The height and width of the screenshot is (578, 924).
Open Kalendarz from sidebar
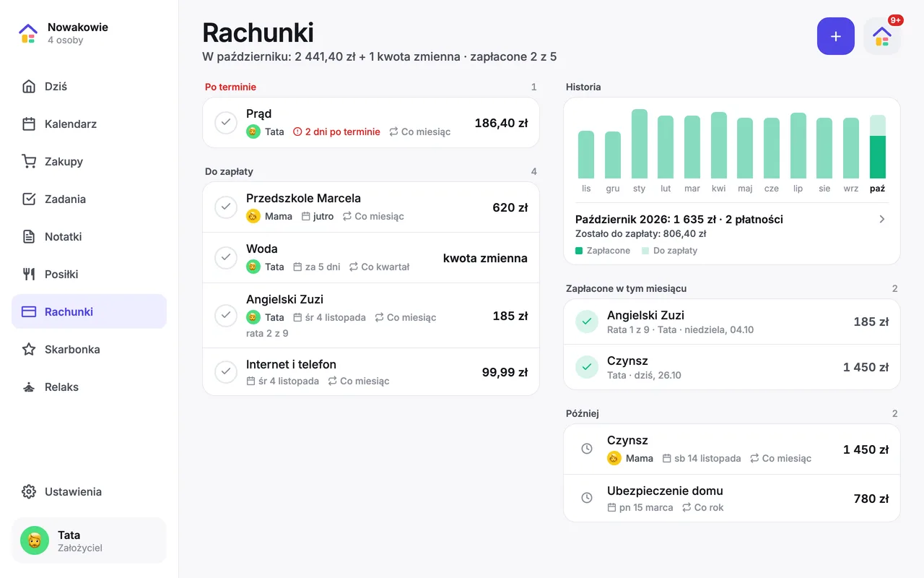[89, 124]
